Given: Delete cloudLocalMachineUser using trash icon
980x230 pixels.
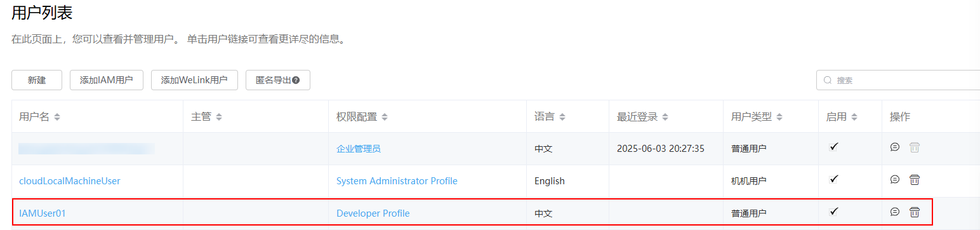Looking at the screenshot, I should (x=915, y=180).
